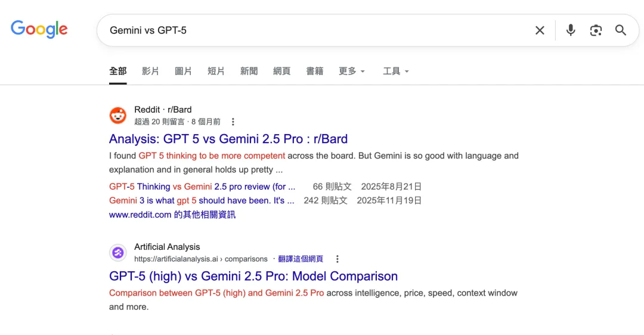Expand the 工具 dropdown

(x=396, y=71)
